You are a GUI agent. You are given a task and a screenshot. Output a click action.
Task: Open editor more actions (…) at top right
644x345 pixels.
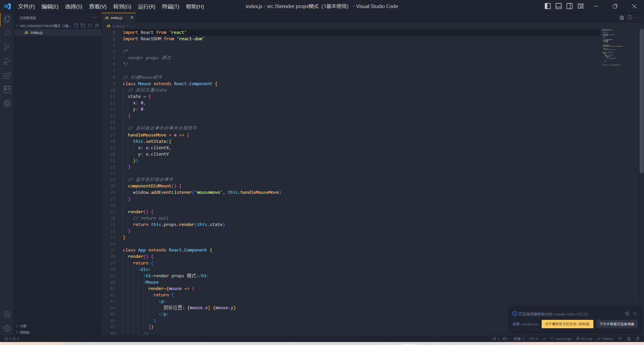pyautogui.click(x=637, y=17)
